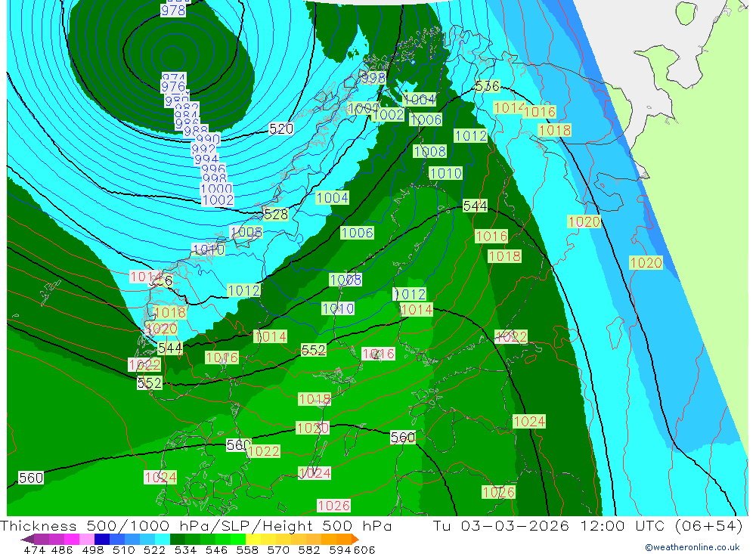Click the orange arrow at legend end
The image size is (756, 554).
coord(355,539)
